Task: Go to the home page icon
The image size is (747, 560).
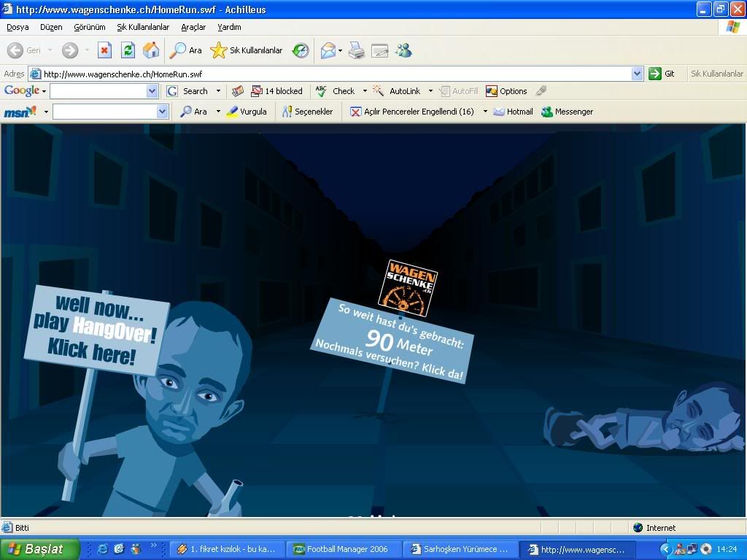Action: [151, 50]
